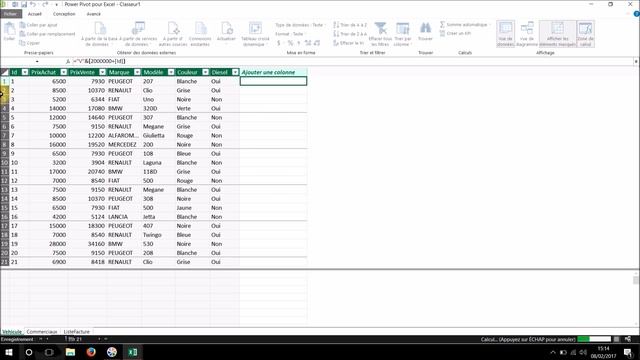Insert a Tableau croisé dynamique

click(255, 33)
